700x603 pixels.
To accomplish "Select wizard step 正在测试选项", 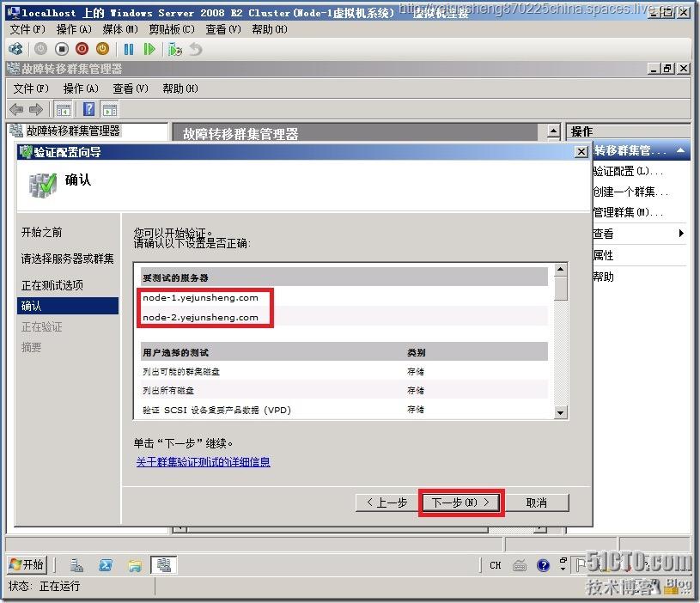I will (x=52, y=285).
